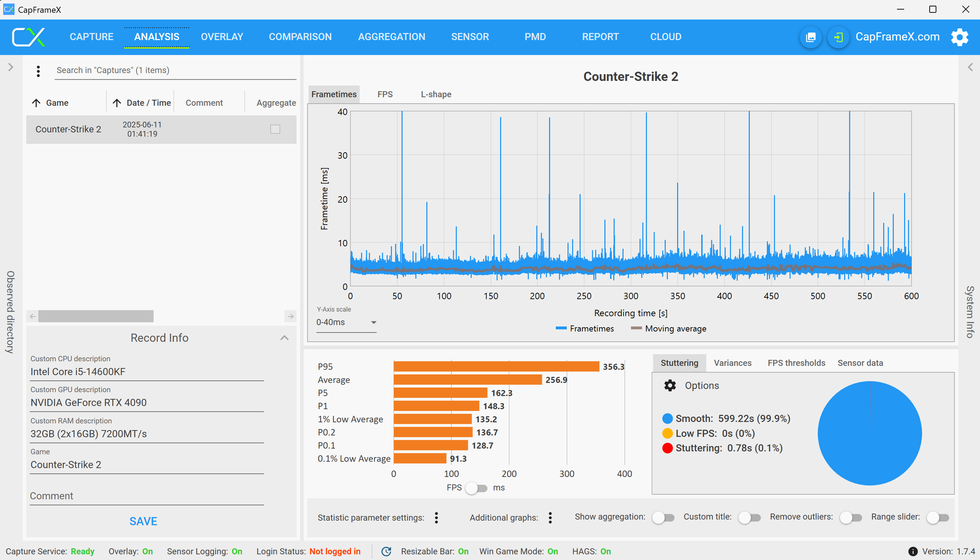
Task: Open the OVERLAY tab
Action: (x=222, y=37)
